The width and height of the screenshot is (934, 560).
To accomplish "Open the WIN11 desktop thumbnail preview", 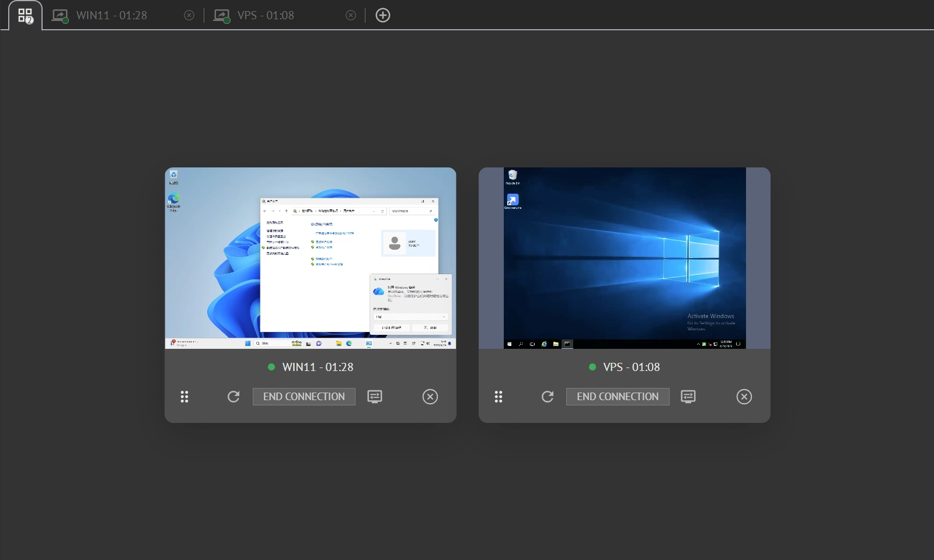I will coord(311,258).
